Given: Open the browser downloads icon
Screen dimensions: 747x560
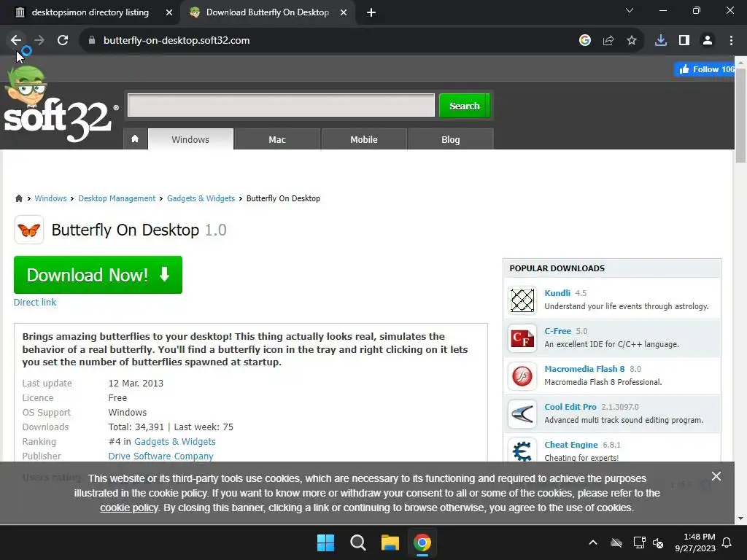Looking at the screenshot, I should click(x=661, y=41).
